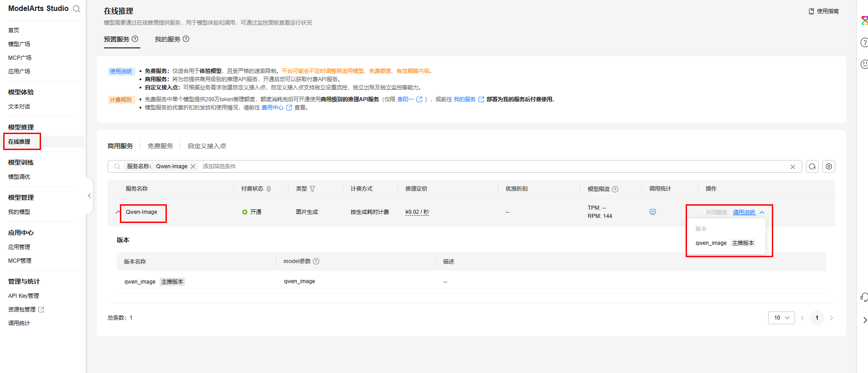This screenshot has height=373, width=868.
Task: Sort by 付费状态 column
Action: coord(269,189)
